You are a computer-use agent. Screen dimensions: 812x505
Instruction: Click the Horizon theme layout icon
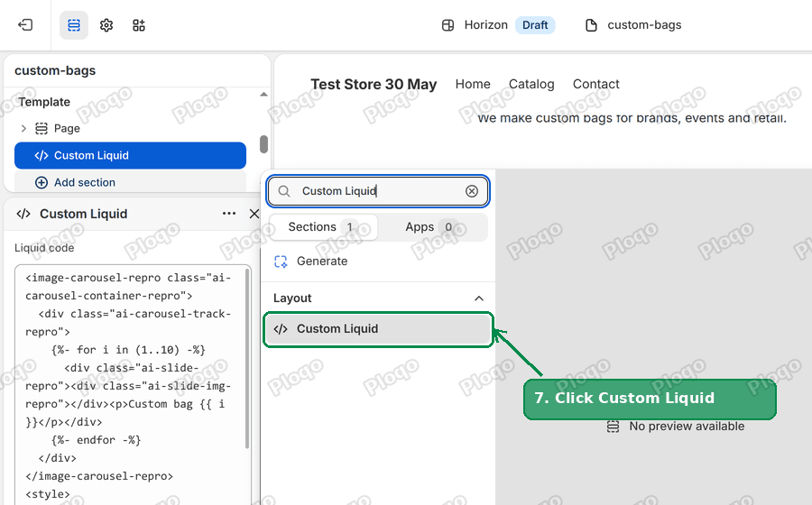click(448, 25)
